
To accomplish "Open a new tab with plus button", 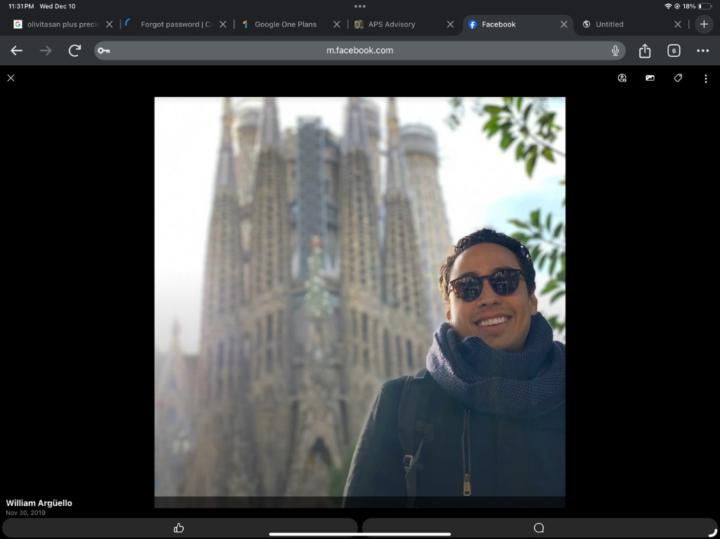I will point(704,24).
